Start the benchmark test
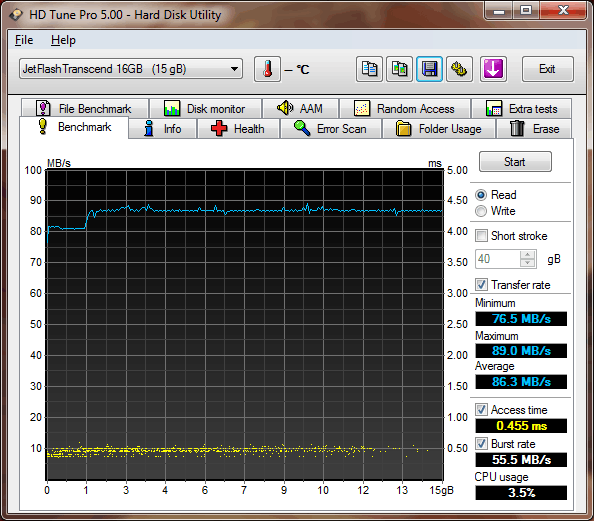Image resolution: width=594 pixels, height=521 pixels. 515,162
